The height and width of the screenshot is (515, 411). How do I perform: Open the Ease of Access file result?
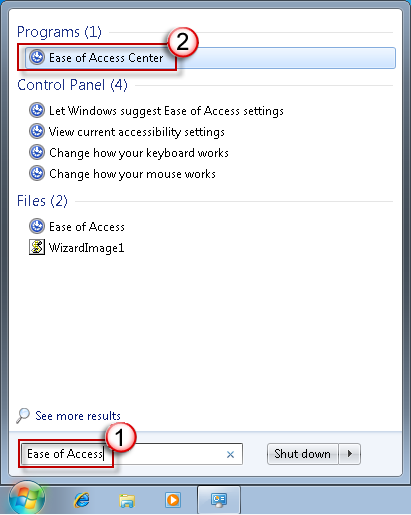(87, 227)
